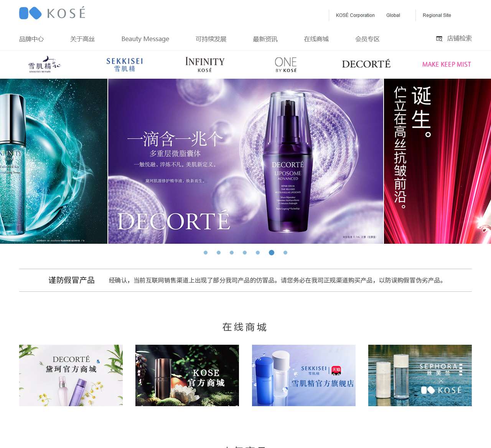Open the 品牌中心 menu

[x=31, y=39]
